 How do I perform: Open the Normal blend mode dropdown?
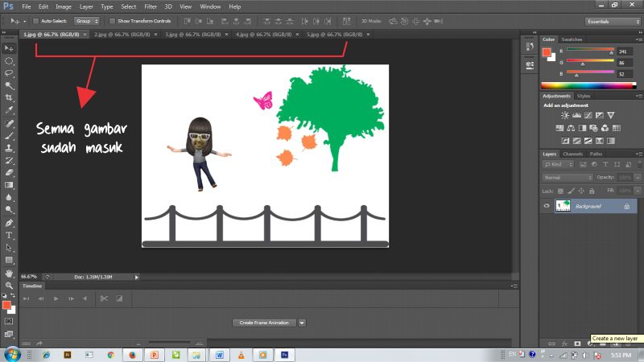pos(568,178)
